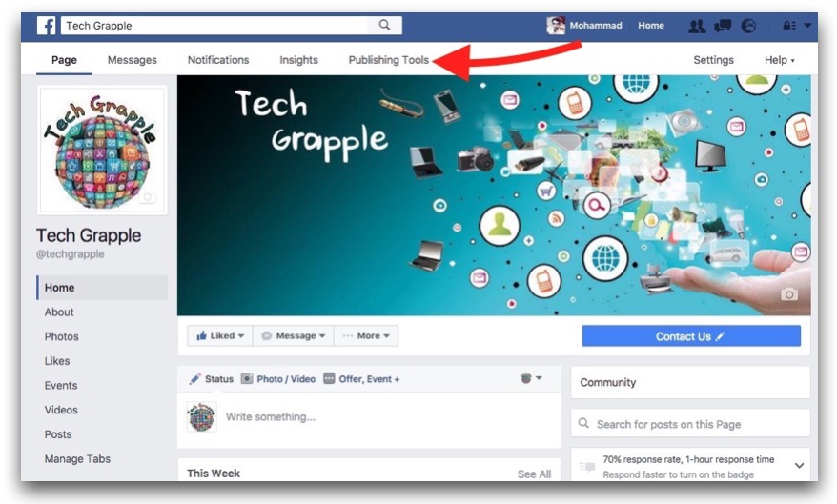This screenshot has width=837, height=504.
Task: Open the globe notifications icon
Action: [748, 26]
